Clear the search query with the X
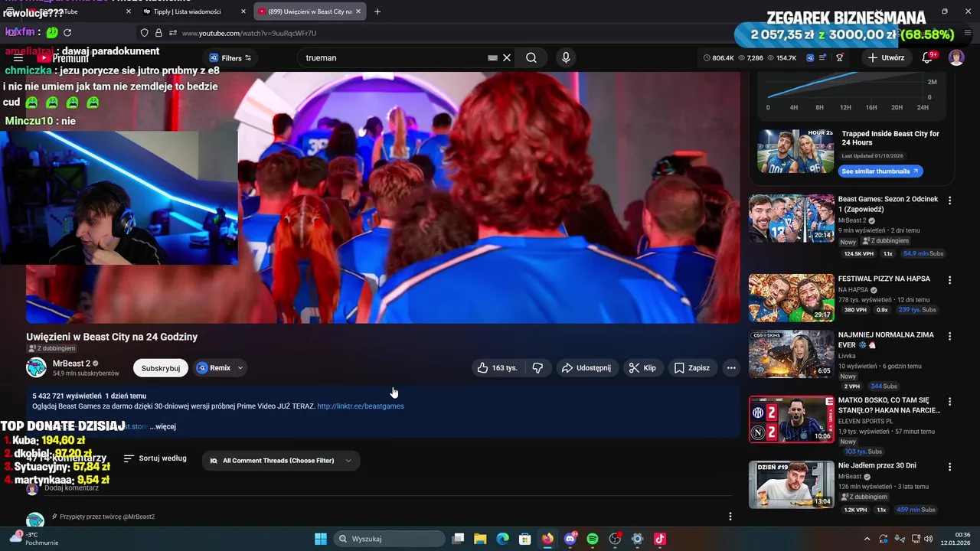Screen dimensions: 980x551 507,58
